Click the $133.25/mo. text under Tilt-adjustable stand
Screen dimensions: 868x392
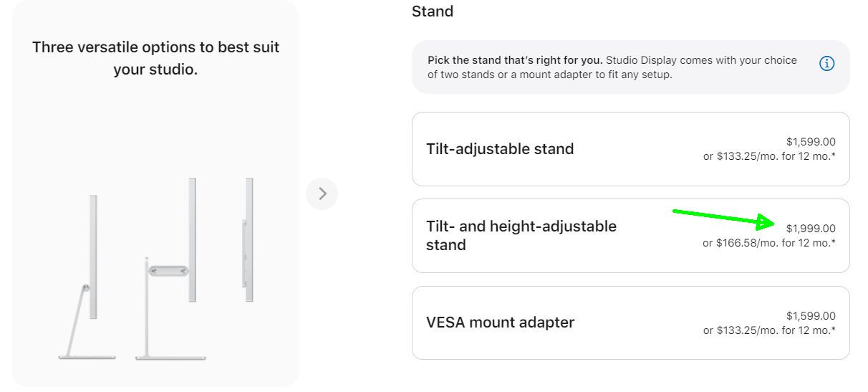(x=769, y=156)
